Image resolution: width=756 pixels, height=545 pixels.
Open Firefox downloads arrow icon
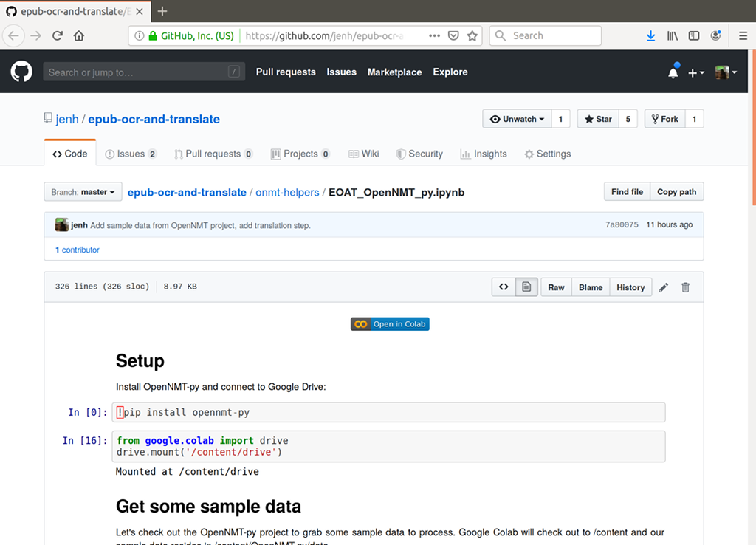click(x=651, y=35)
